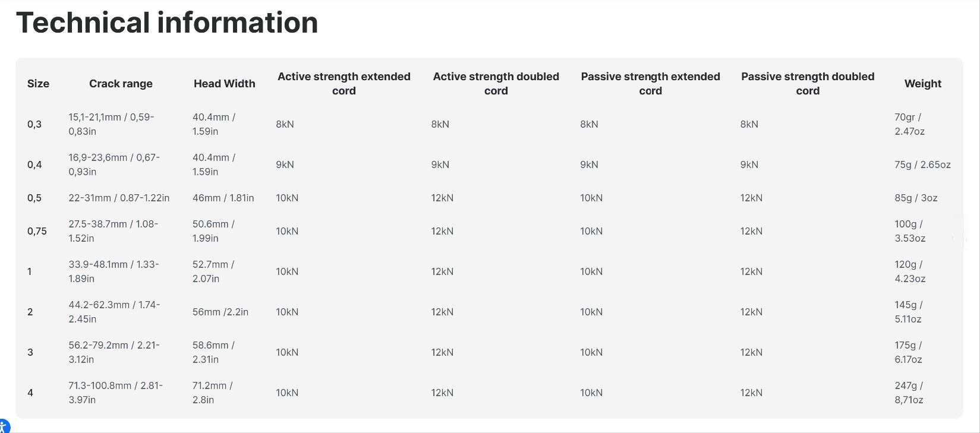Click Passive strength extended cord header
The image size is (980, 433).
click(x=651, y=84)
